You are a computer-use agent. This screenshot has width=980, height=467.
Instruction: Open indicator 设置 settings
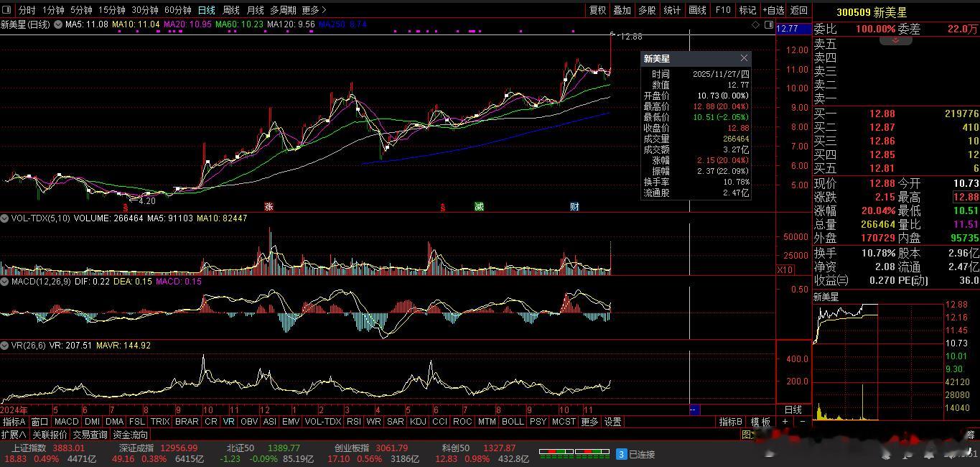pos(612,422)
